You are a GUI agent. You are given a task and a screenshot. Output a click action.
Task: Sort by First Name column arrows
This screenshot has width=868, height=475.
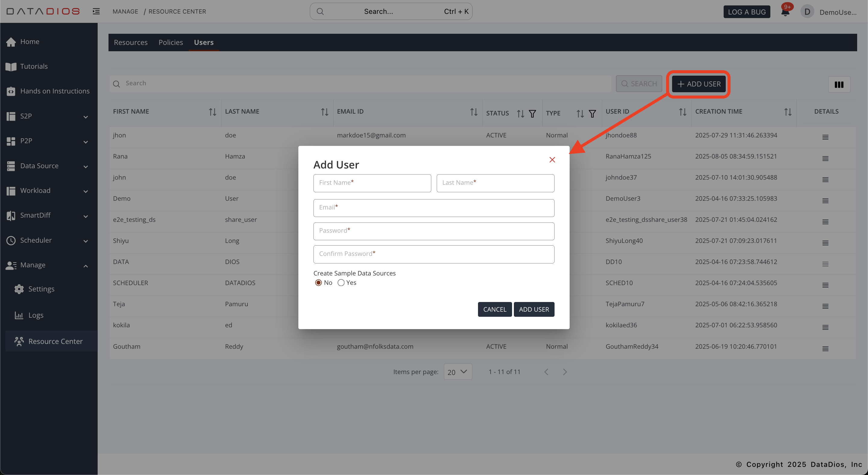coord(212,112)
